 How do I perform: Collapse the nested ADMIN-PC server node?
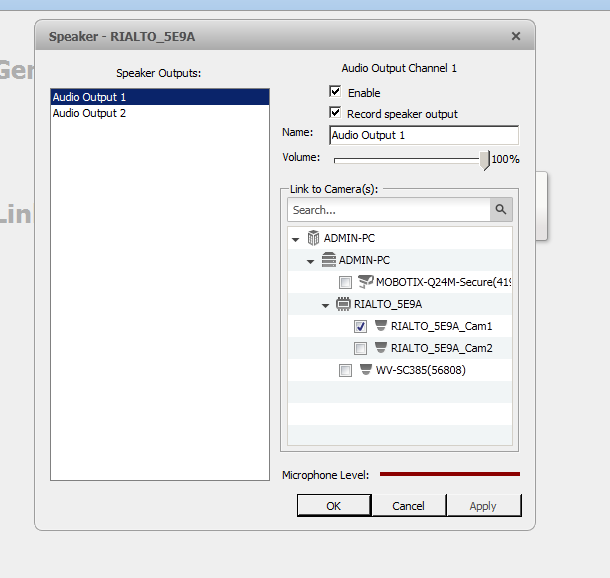pos(310,262)
